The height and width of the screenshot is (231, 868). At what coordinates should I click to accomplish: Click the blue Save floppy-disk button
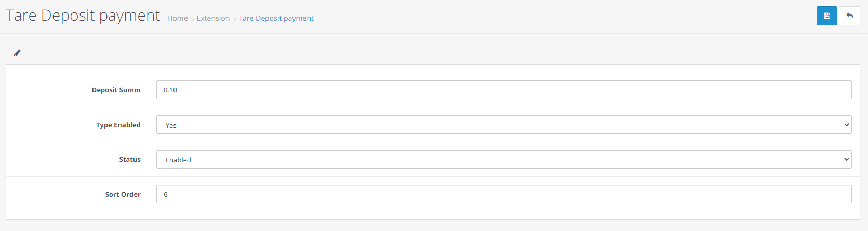(826, 16)
